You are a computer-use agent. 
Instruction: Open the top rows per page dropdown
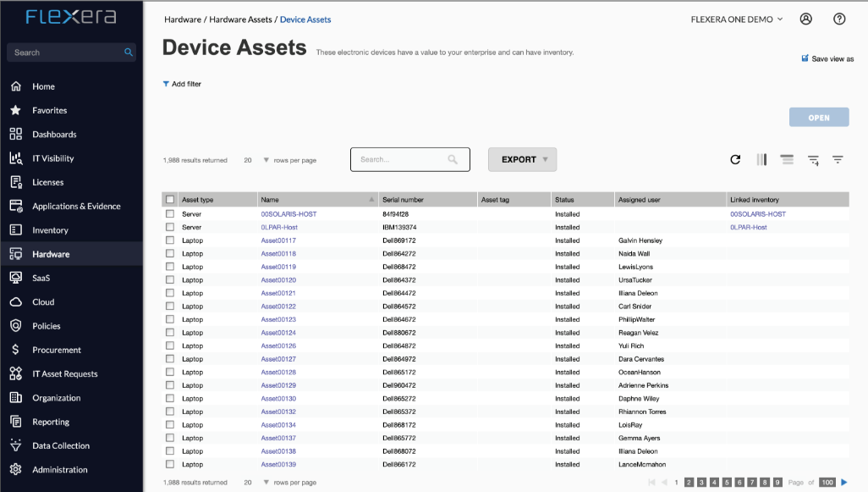266,160
